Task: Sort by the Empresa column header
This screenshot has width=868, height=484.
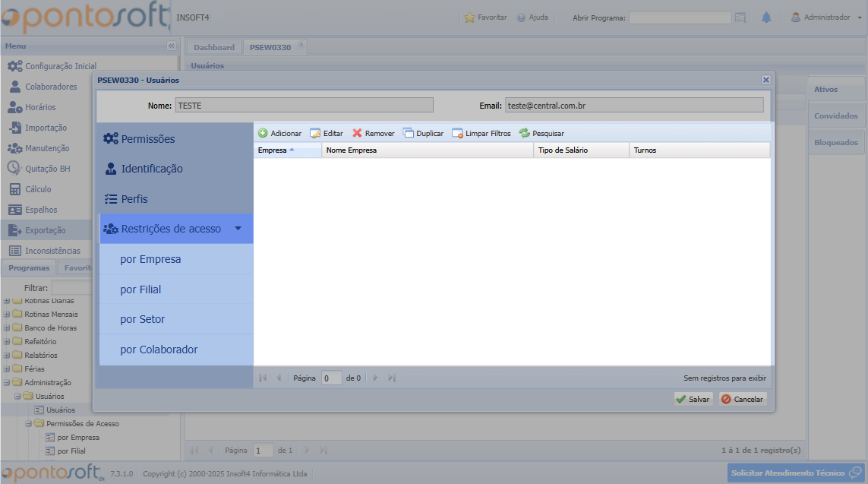Action: (x=286, y=150)
